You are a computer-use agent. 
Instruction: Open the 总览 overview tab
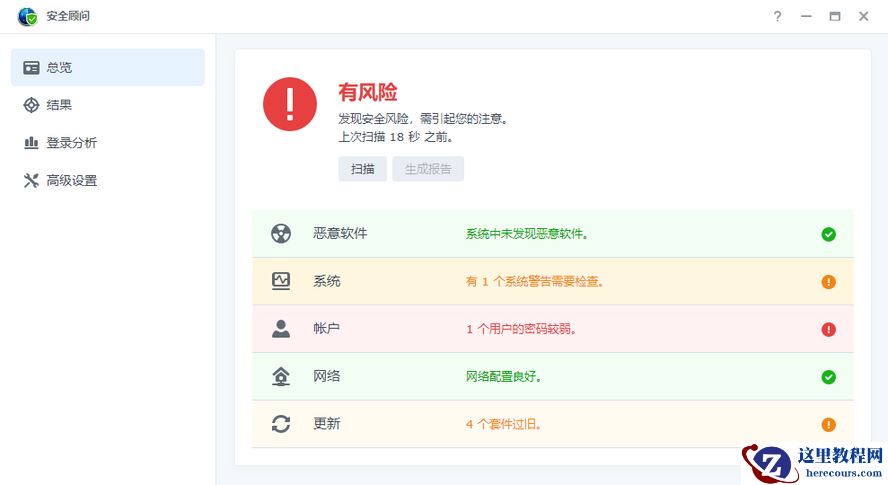108,67
